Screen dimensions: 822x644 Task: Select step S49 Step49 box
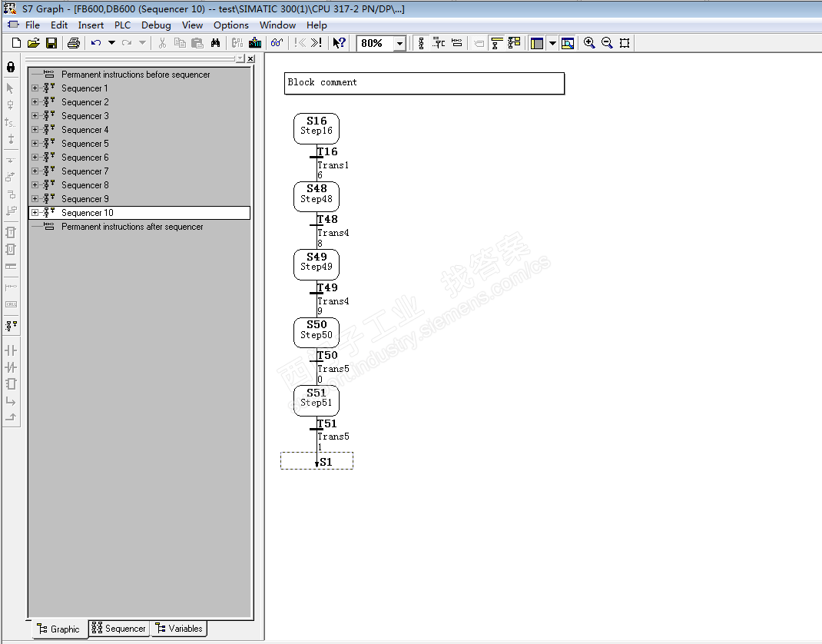316,265
